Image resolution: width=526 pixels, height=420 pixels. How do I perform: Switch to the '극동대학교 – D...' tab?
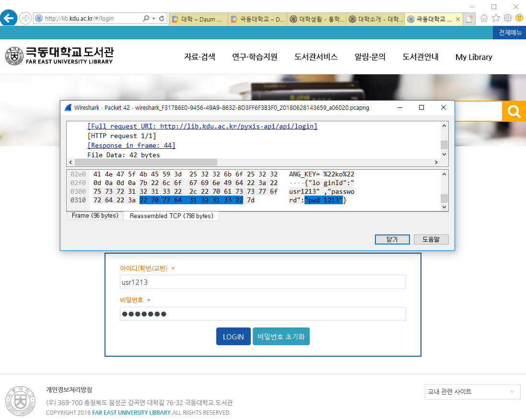tap(257, 19)
